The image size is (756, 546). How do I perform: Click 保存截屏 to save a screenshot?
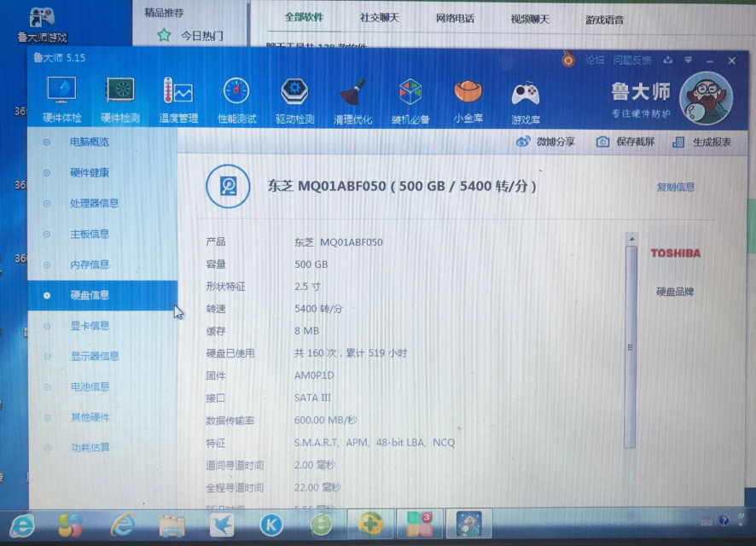click(625, 142)
